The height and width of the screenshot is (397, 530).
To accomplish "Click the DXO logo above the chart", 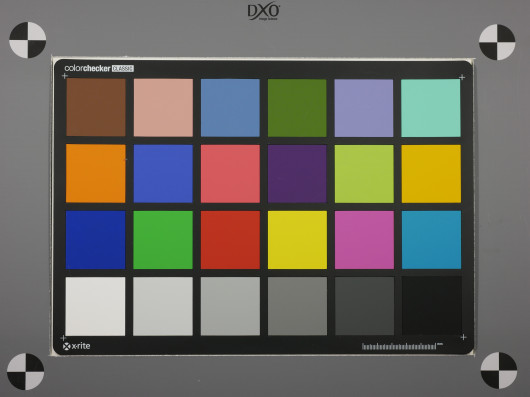I will (264, 12).
